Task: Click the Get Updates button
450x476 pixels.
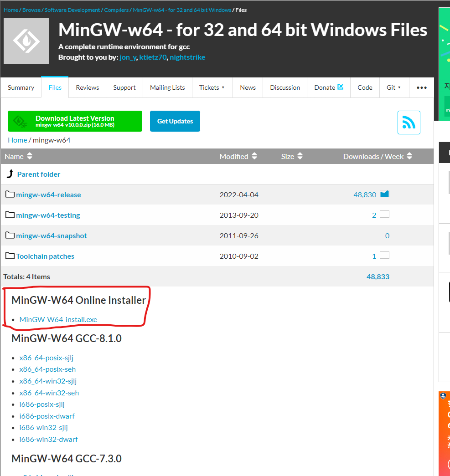Action: 175,121
